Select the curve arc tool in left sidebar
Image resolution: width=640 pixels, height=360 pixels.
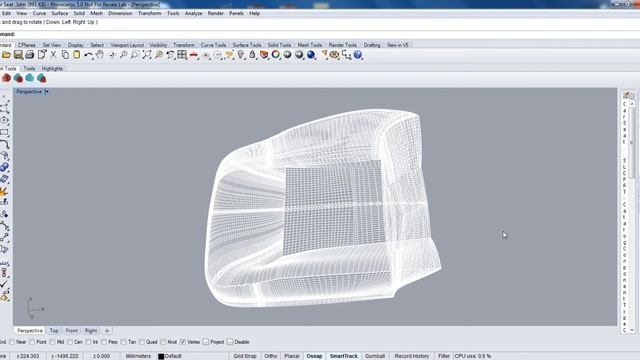tap(4, 144)
